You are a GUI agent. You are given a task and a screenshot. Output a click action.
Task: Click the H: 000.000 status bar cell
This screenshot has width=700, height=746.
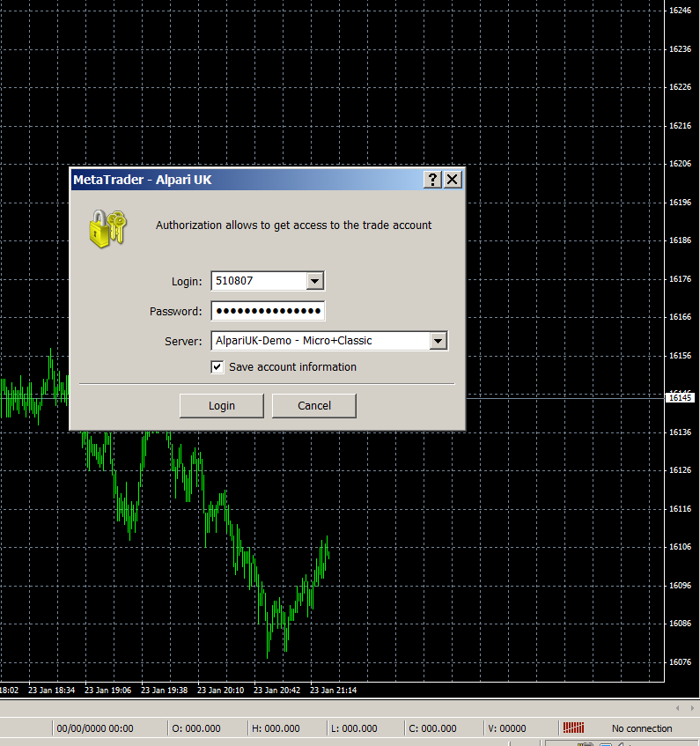287,728
